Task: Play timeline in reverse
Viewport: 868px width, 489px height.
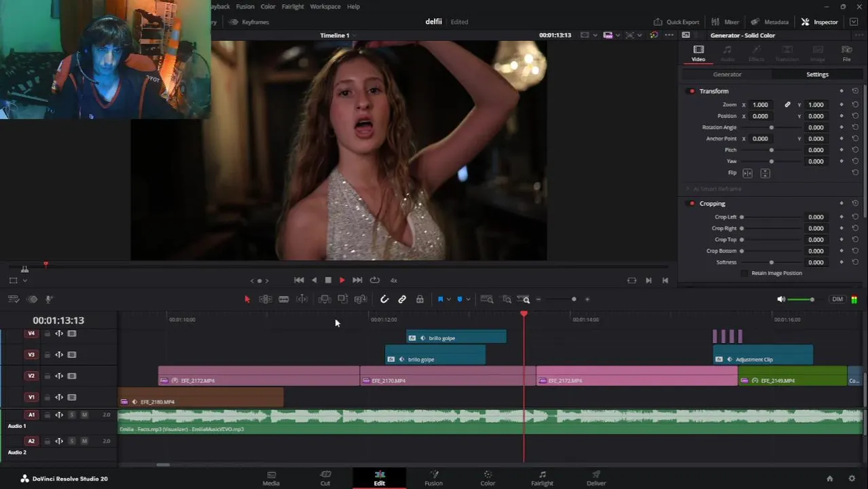Action: coord(314,280)
